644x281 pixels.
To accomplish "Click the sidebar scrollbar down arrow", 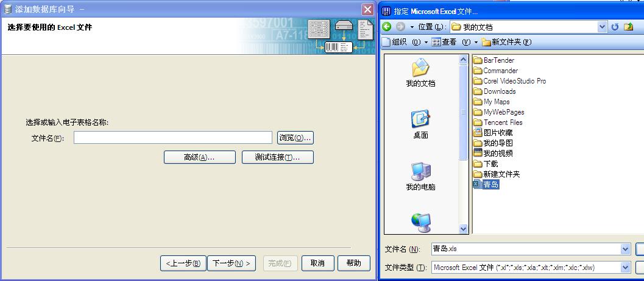I will tap(463, 229).
